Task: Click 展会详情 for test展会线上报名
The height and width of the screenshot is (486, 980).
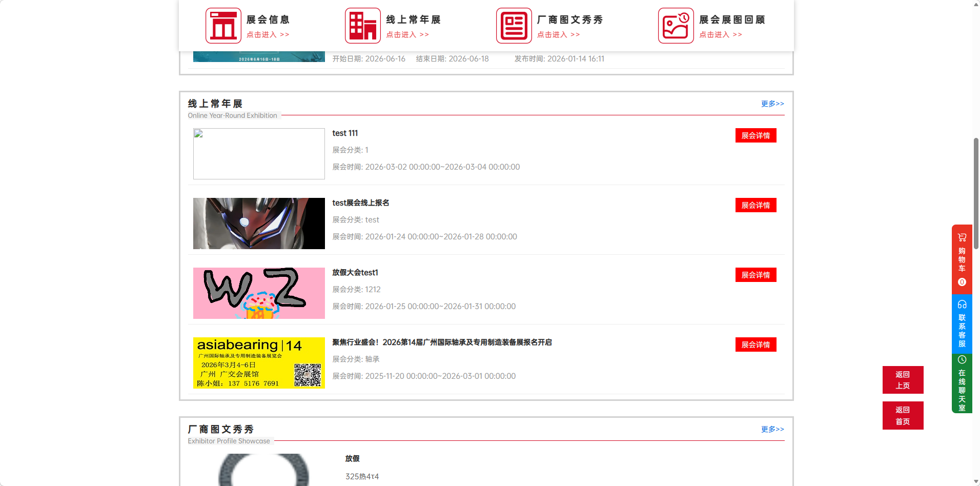Action: [756, 205]
